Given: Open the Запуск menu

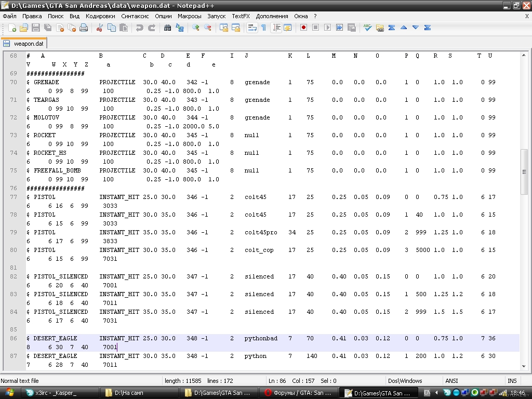Looking at the screenshot, I should (217, 16).
